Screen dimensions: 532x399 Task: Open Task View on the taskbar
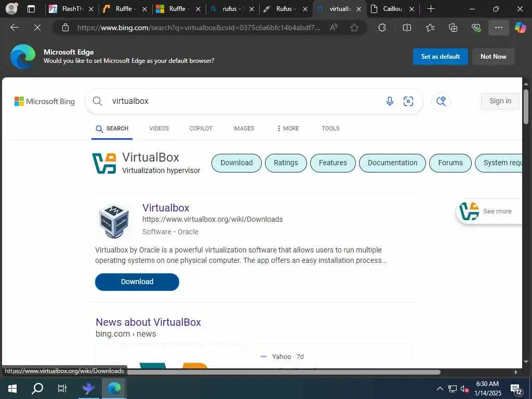point(62,389)
